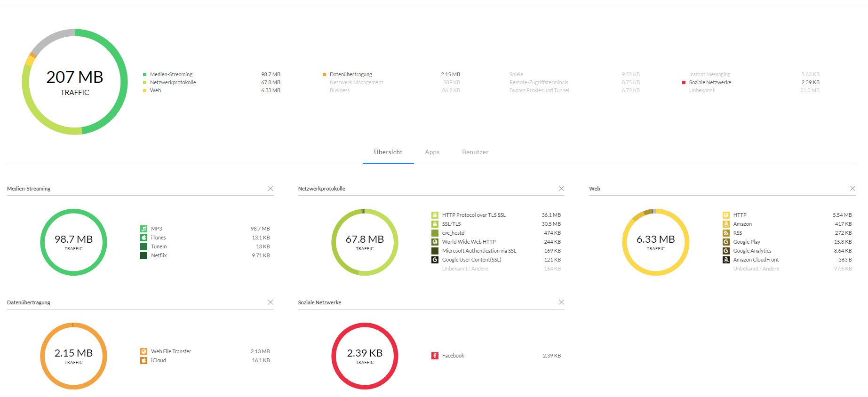Enable the Business category in legend
The image size is (868, 397).
coord(340,90)
